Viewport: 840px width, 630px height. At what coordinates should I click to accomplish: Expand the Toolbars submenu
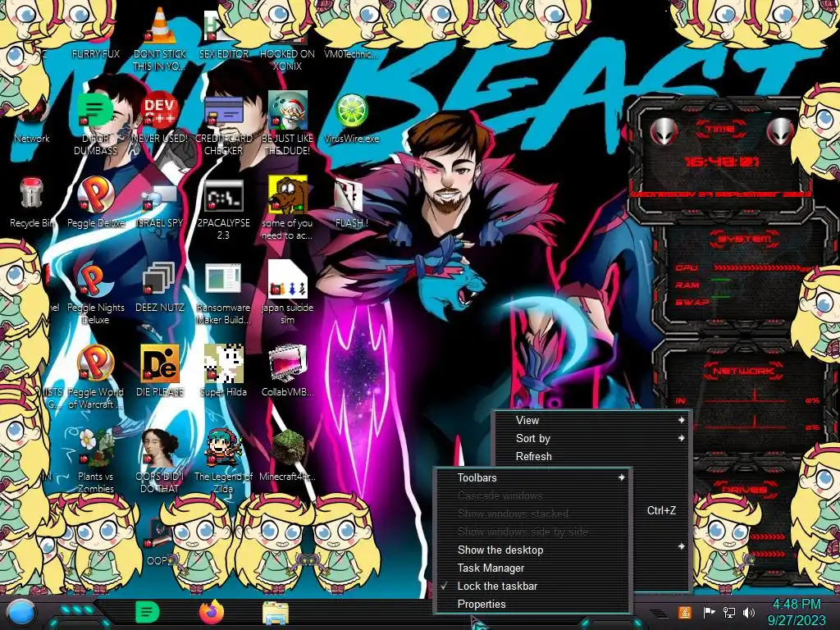click(x=533, y=478)
